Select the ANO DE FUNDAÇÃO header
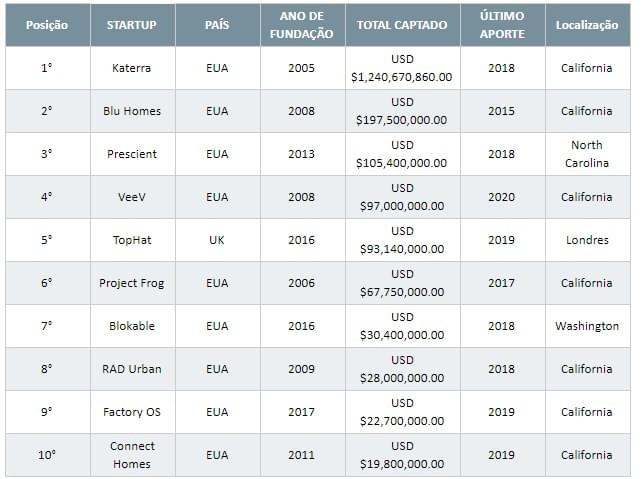Screen dimensions: 643x479 (302, 25)
